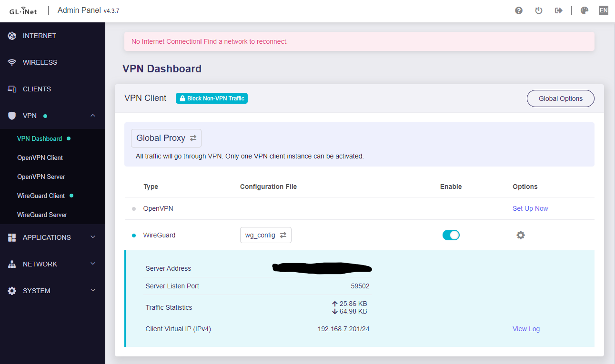Click the logout arrow icon

(559, 10)
